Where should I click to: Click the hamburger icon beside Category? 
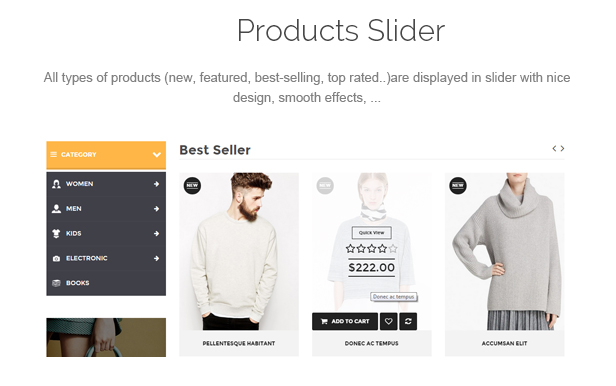53,154
